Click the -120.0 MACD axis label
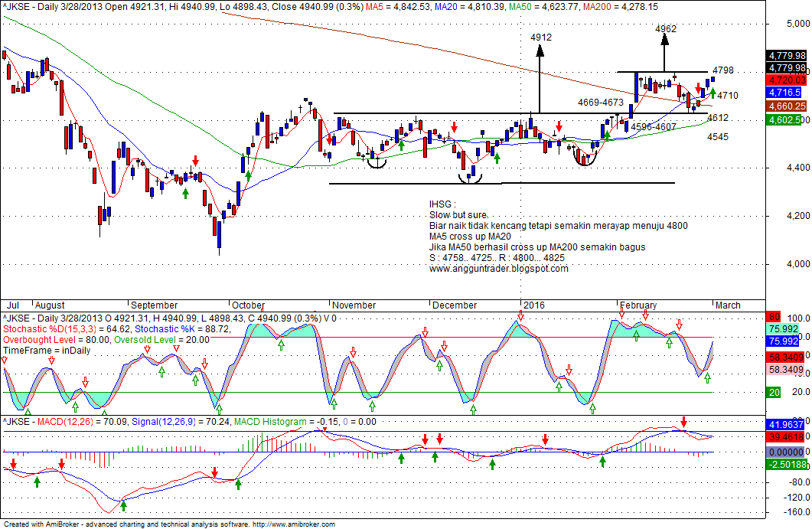The width and height of the screenshot is (812, 529). coord(797,498)
